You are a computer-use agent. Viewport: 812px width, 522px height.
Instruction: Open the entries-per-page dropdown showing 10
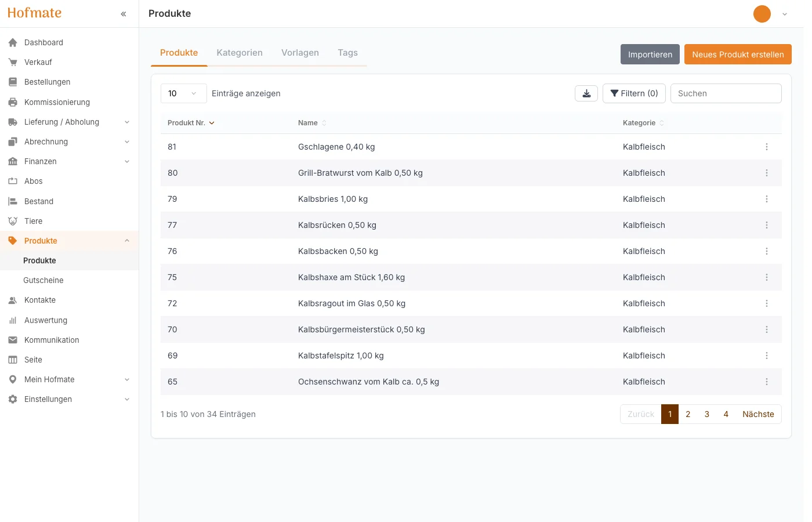[183, 93]
